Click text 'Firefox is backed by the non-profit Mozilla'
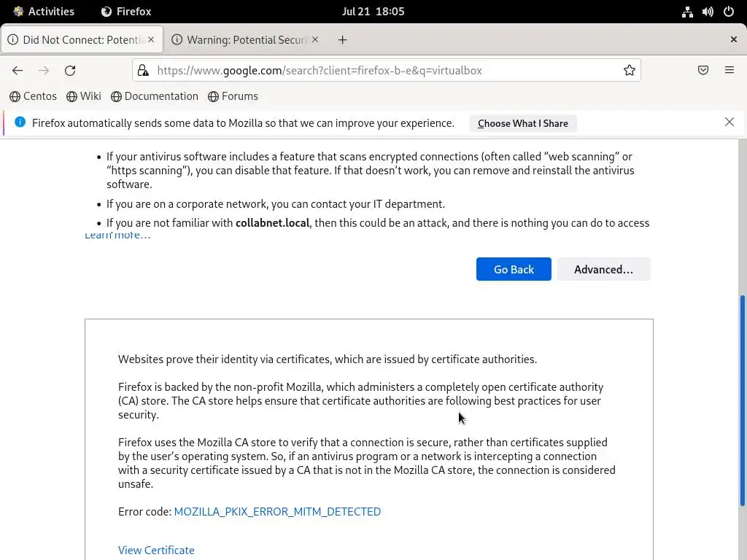The width and height of the screenshot is (747, 560). click(220, 386)
